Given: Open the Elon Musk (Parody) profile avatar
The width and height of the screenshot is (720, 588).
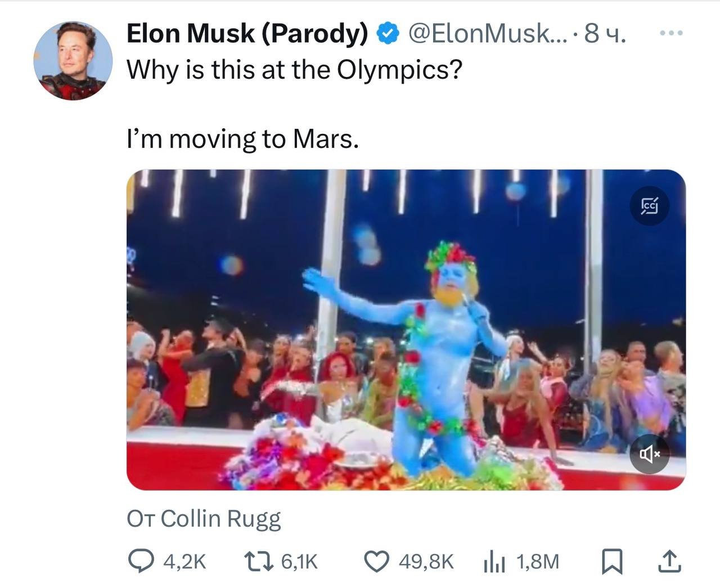Looking at the screenshot, I should click(73, 61).
